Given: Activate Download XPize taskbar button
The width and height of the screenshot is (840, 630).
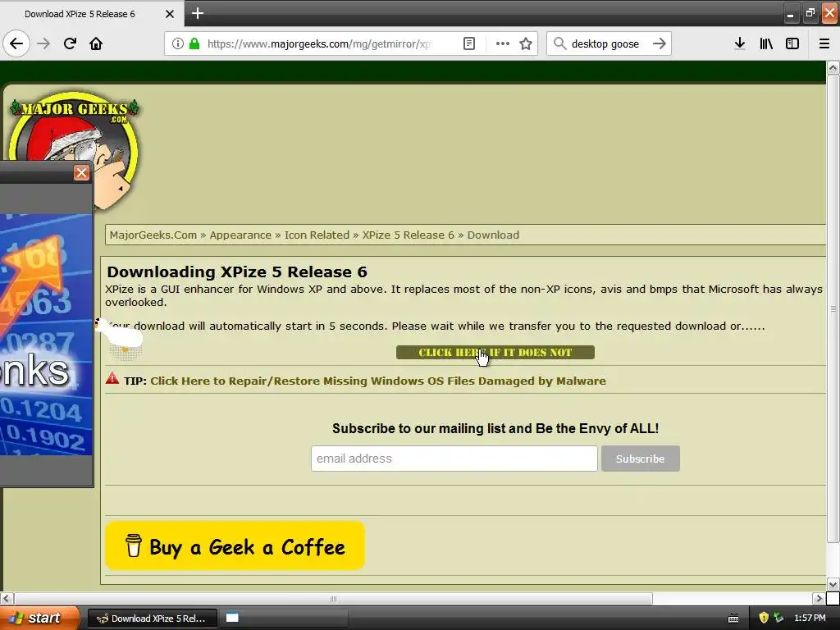Looking at the screenshot, I should [x=152, y=619].
